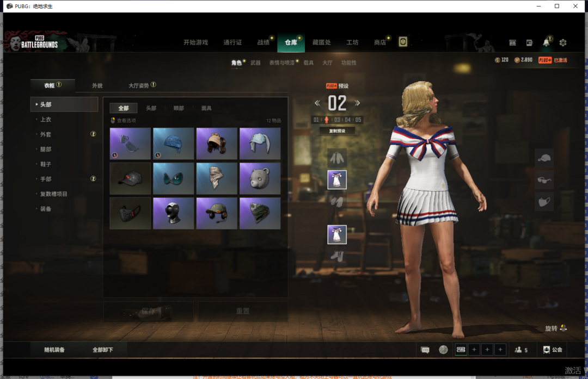The image size is (588, 379).
Task: Click the dress slot below the jacket slot
Action: [x=337, y=180]
